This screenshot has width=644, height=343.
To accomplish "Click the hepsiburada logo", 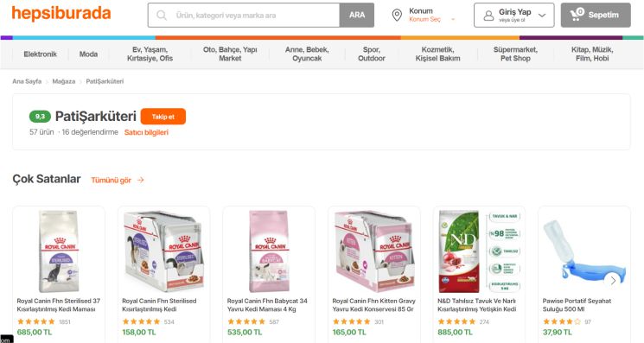I will pyautogui.click(x=61, y=14).
